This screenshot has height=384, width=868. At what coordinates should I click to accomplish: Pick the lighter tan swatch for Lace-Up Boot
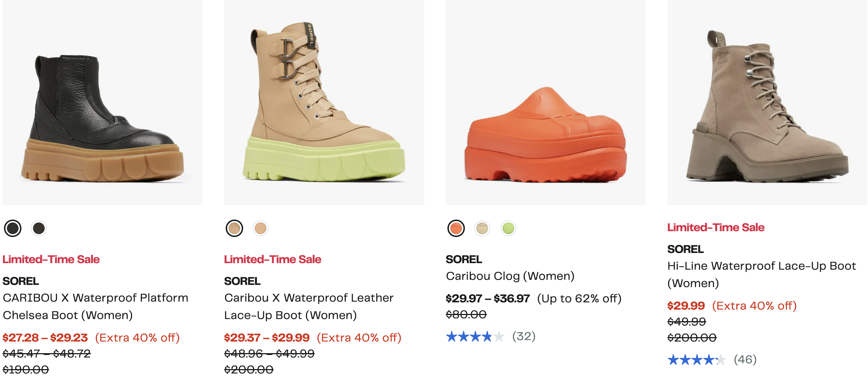[261, 228]
